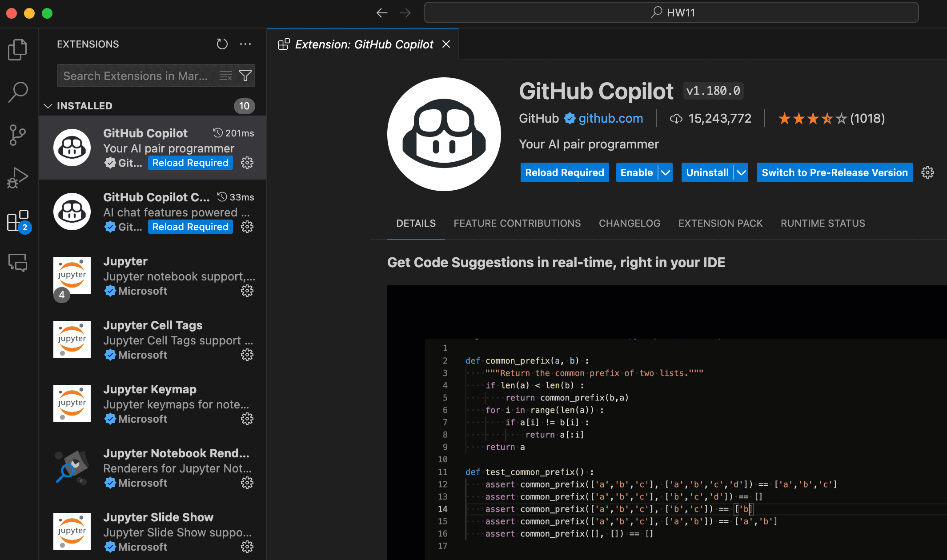Image resolution: width=947 pixels, height=560 pixels.
Task: Manage gear for Jupyter Keymap
Action: click(x=247, y=419)
